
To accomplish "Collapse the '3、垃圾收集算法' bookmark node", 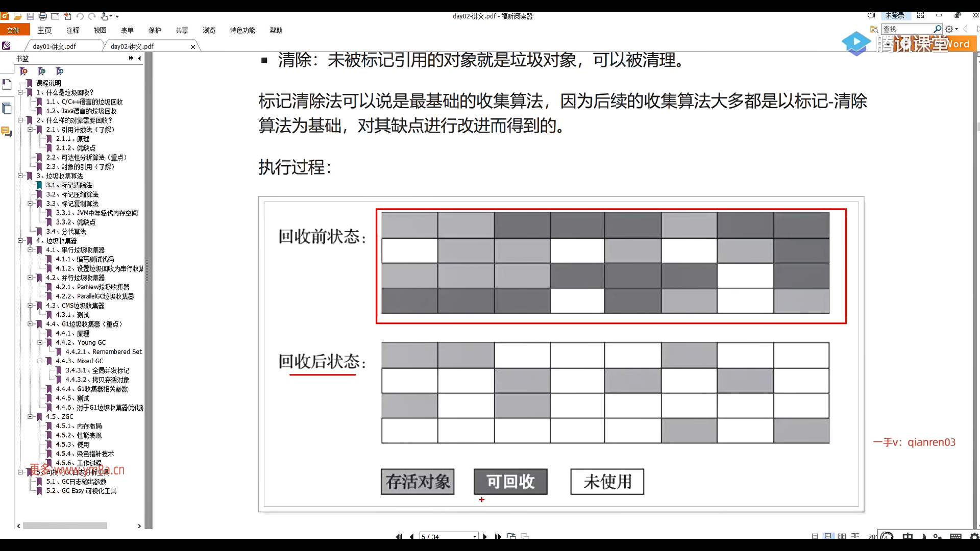I will pos(21,176).
